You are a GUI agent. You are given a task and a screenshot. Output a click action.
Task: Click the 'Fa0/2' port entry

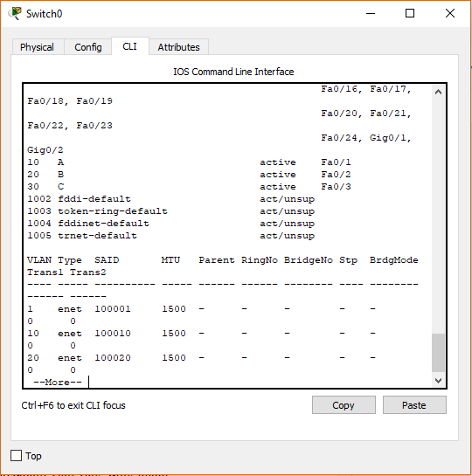336,175
